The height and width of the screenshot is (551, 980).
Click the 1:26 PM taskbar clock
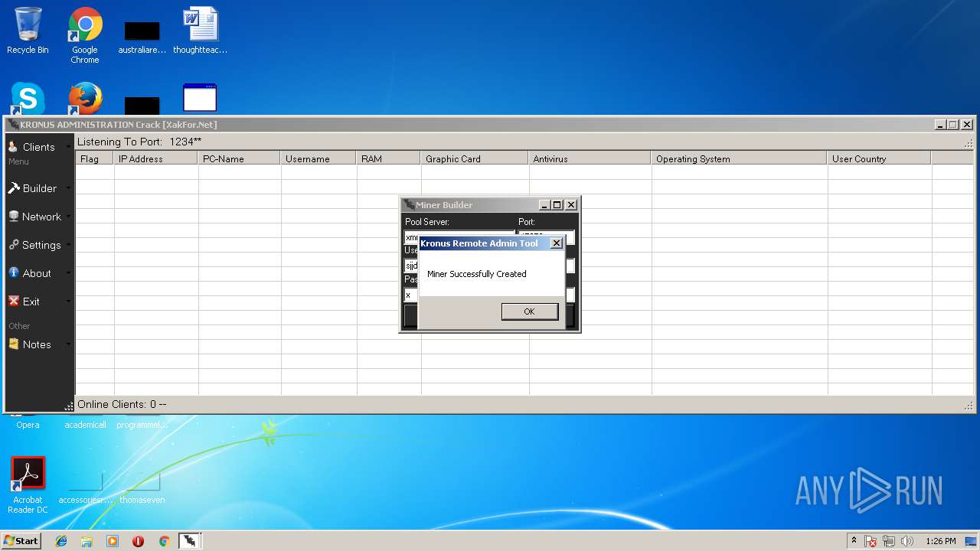(941, 541)
